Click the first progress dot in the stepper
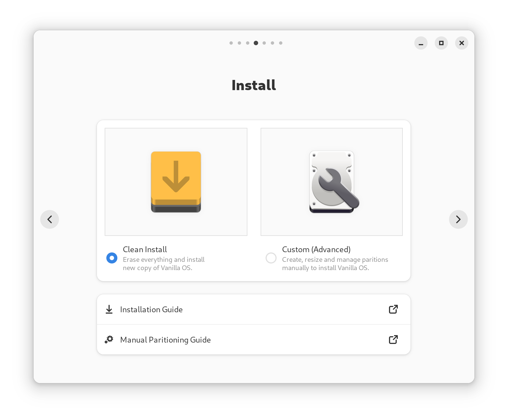Image resolution: width=508 pixels, height=420 pixels. [x=231, y=43]
